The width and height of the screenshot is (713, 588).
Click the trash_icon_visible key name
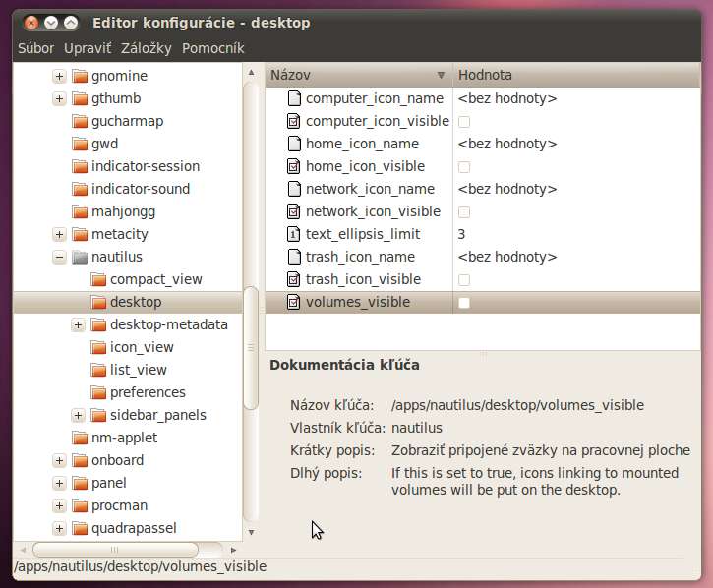(x=363, y=279)
